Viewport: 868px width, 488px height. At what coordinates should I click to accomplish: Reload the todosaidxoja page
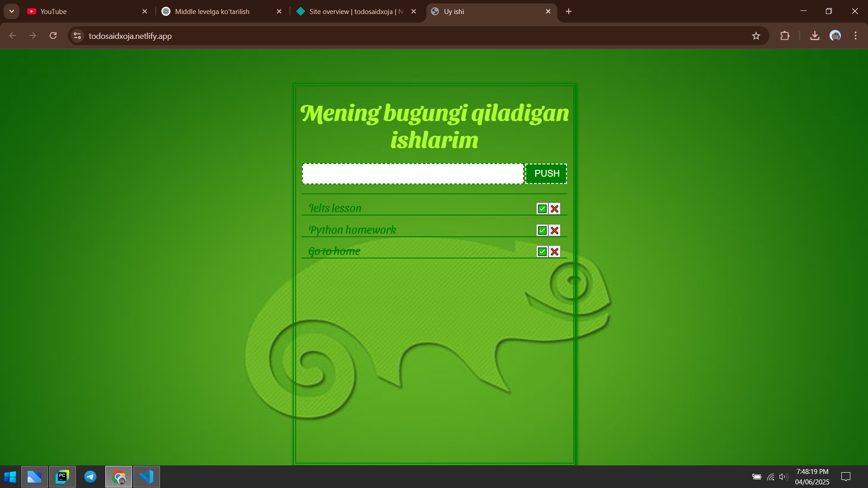click(53, 36)
